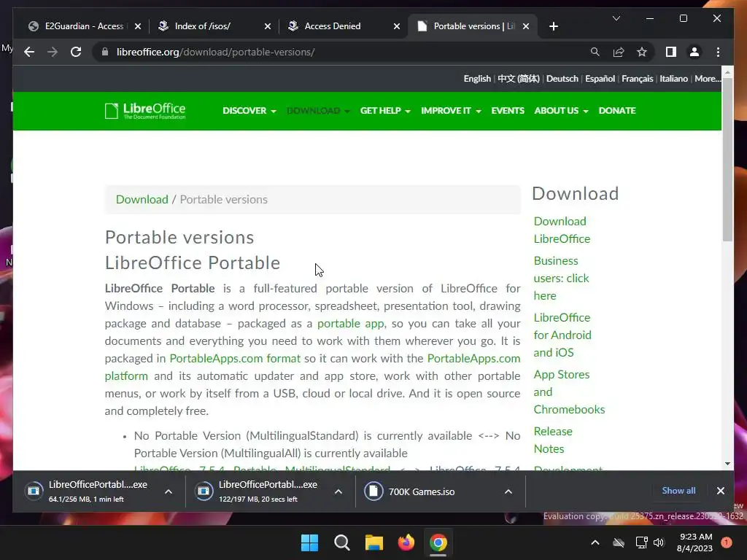Open the Windows Start menu
The height and width of the screenshot is (560, 747).
pos(309,542)
